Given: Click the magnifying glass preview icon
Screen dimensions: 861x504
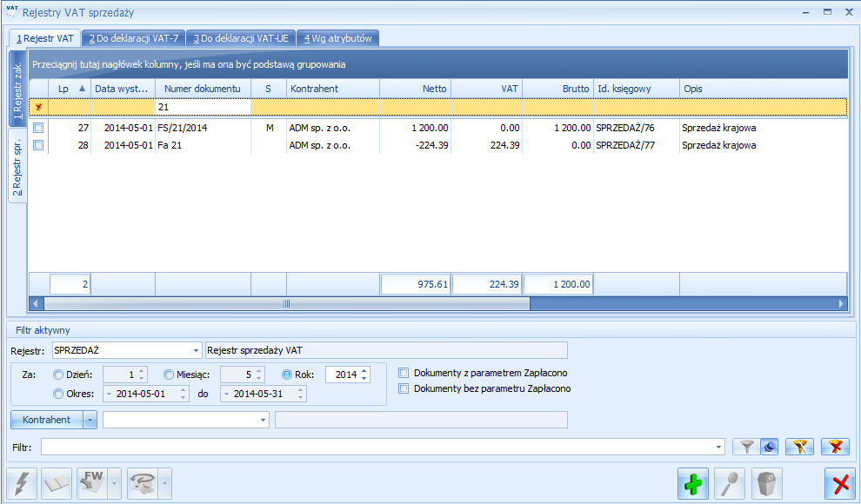Looking at the screenshot, I should (x=730, y=484).
